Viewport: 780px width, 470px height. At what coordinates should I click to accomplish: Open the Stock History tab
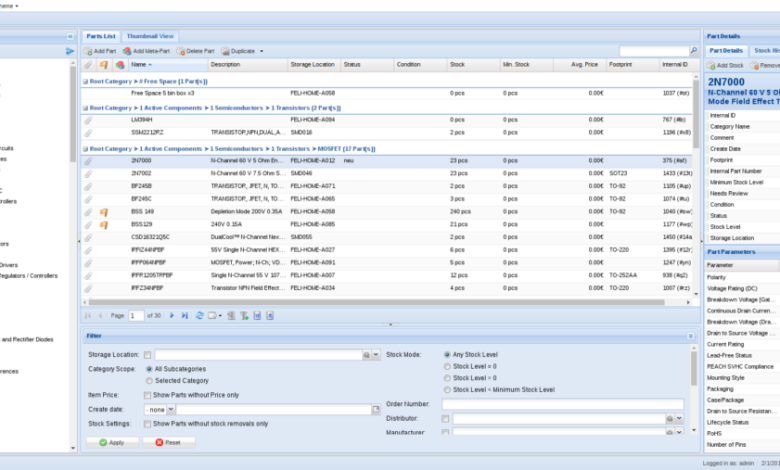pyautogui.click(x=766, y=51)
